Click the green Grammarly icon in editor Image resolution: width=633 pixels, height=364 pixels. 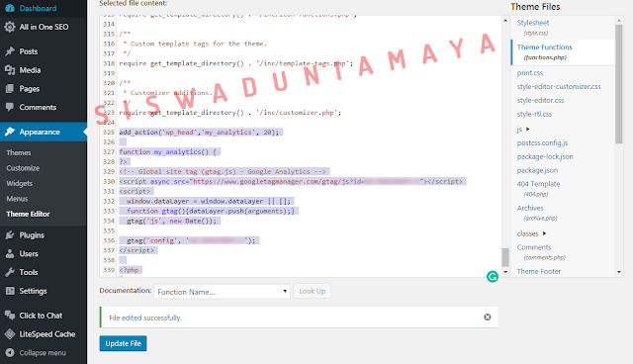coord(493,276)
